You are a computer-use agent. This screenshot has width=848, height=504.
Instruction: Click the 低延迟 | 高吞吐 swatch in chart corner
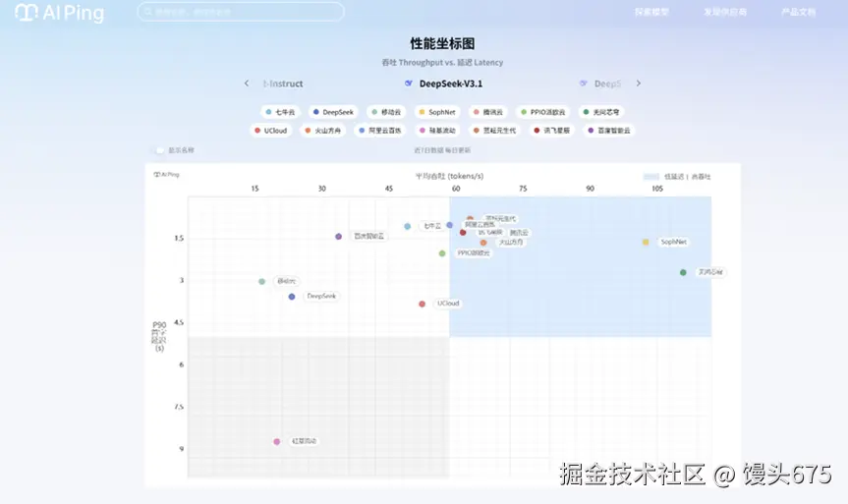(x=651, y=177)
